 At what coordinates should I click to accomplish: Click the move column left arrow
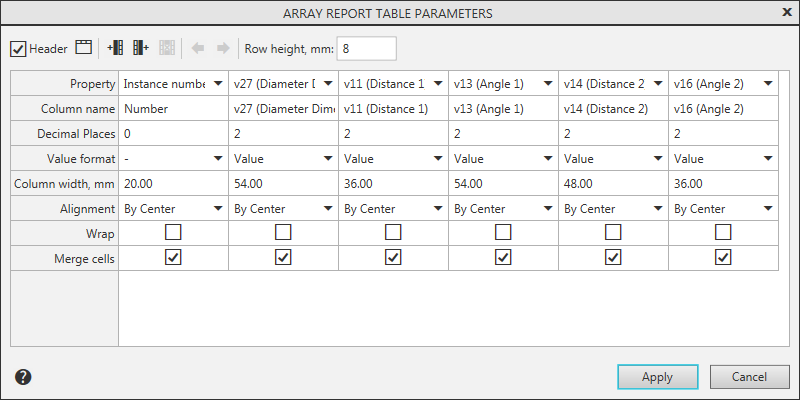pos(198,48)
